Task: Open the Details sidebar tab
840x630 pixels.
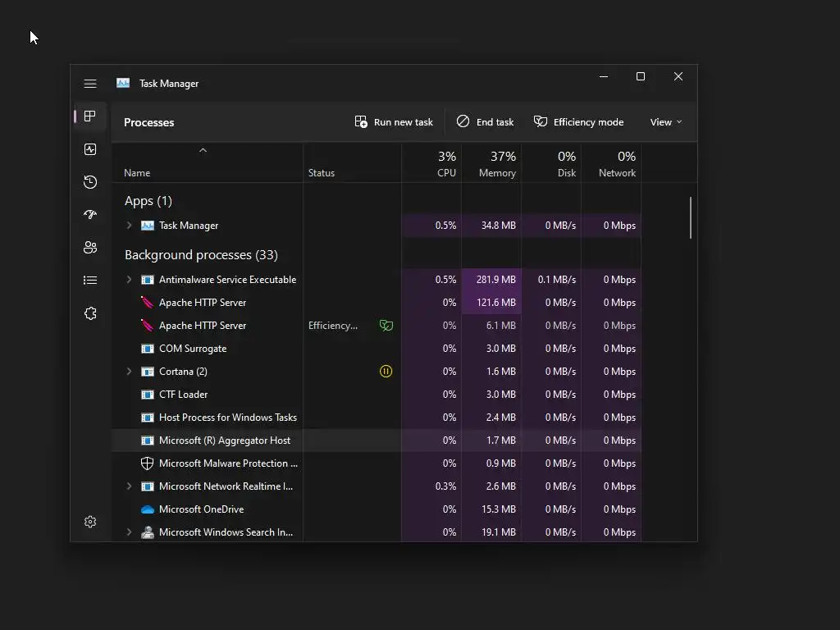Action: (90, 281)
